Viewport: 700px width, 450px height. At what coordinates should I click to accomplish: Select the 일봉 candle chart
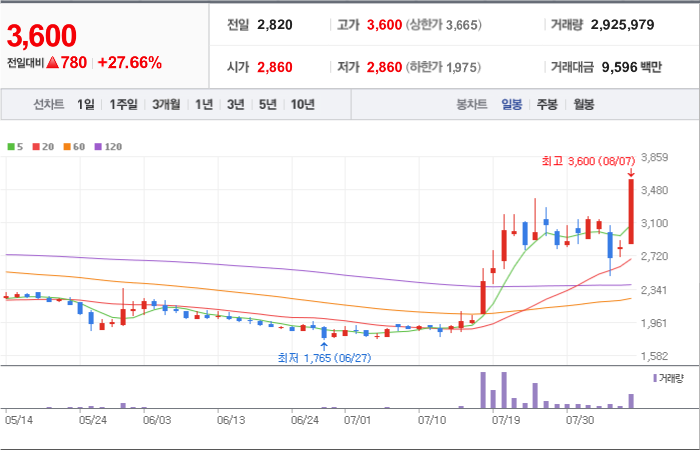pos(512,104)
